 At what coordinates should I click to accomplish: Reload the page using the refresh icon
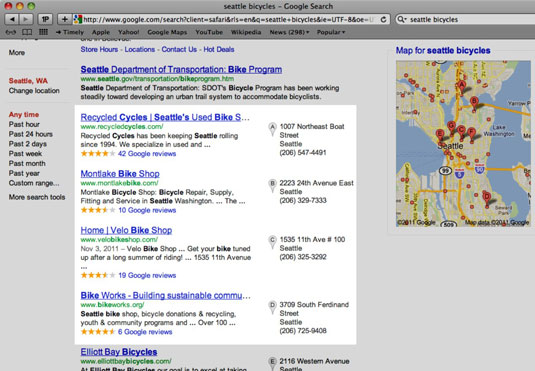[x=384, y=19]
